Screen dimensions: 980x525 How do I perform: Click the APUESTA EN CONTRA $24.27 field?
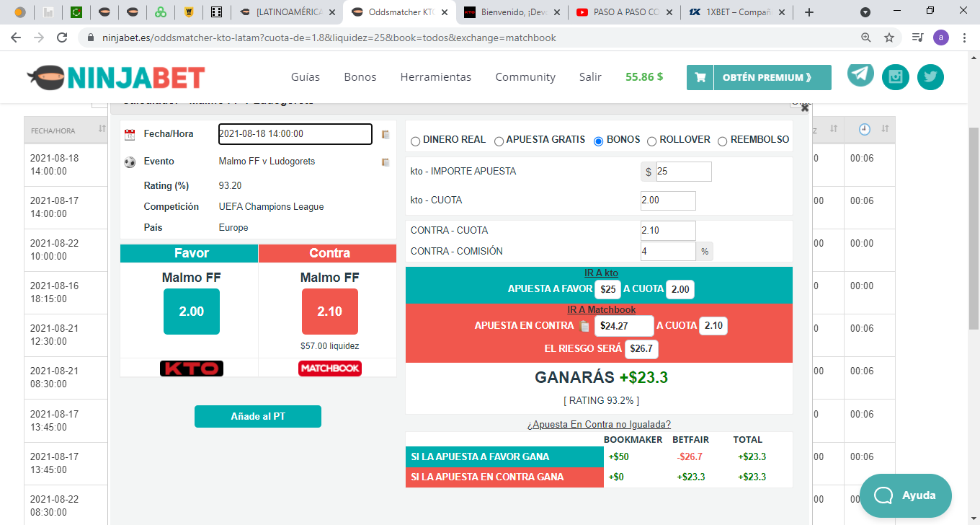tap(624, 326)
